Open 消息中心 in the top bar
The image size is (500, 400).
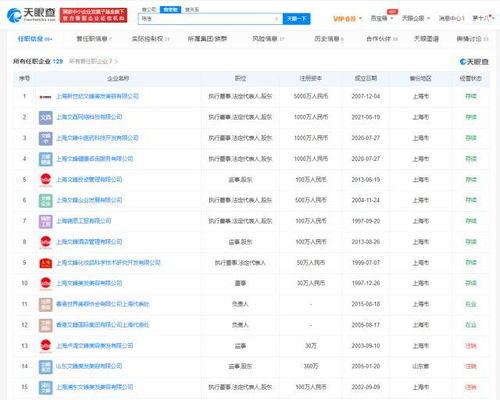(451, 18)
